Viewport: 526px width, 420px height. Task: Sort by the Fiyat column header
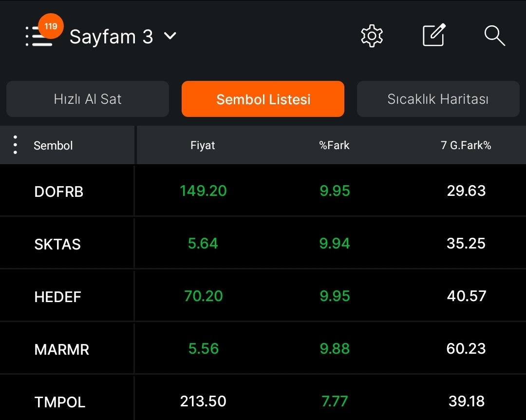tap(203, 145)
